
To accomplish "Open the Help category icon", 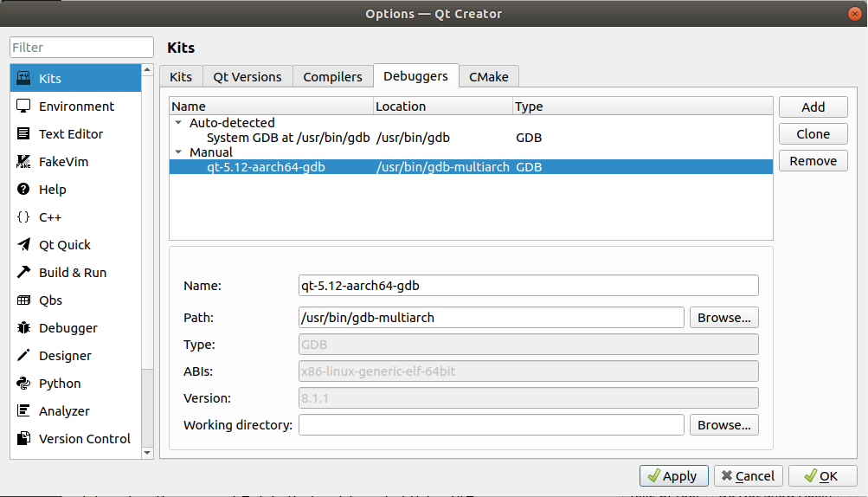I will pyautogui.click(x=24, y=190).
